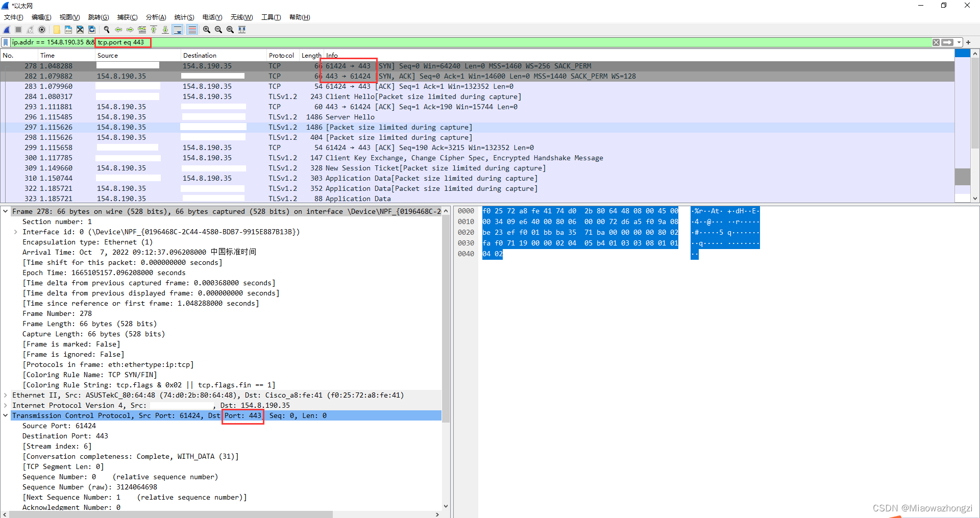Select packet 284 Client Hello row
The image size is (980, 518).
(x=477, y=96)
